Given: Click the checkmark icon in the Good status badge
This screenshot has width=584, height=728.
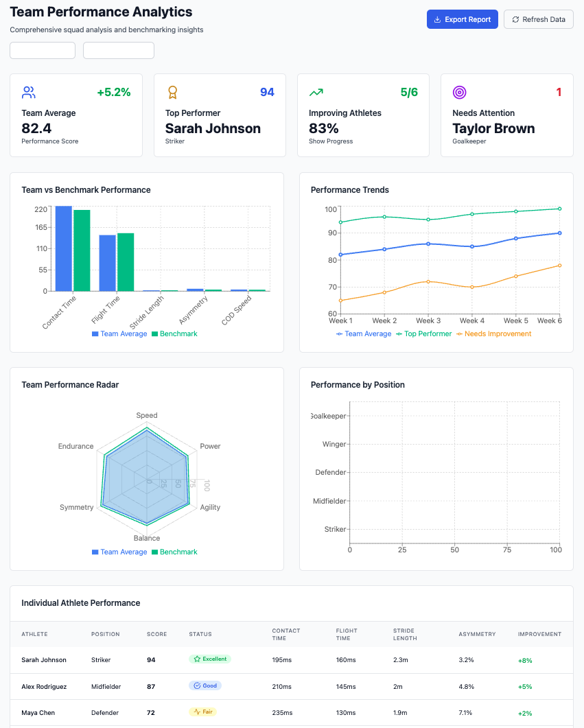Looking at the screenshot, I should click(x=197, y=685).
